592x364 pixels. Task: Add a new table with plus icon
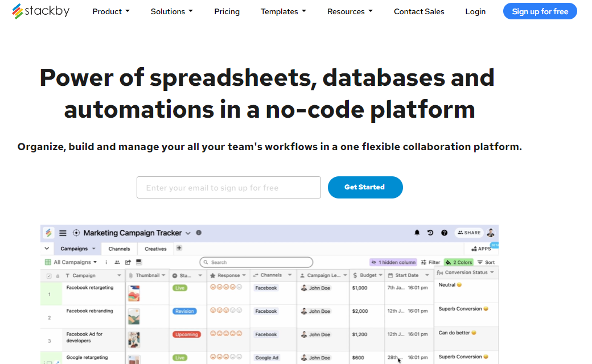179,248
